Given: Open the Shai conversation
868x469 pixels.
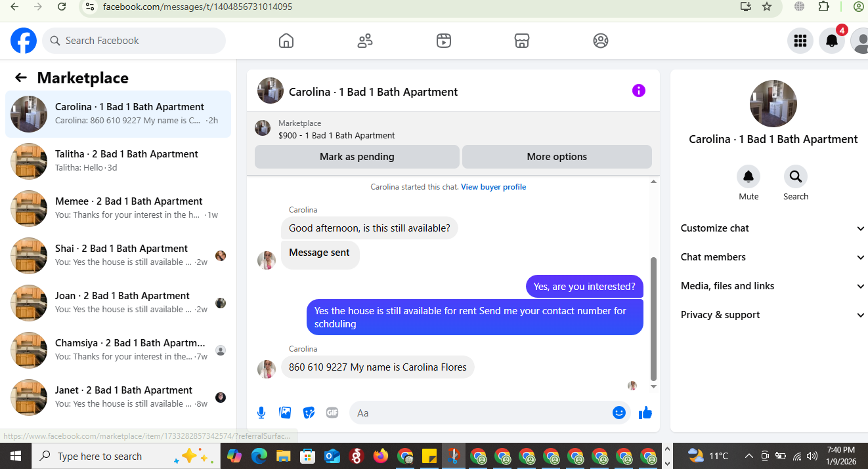Looking at the screenshot, I should click(x=118, y=256).
